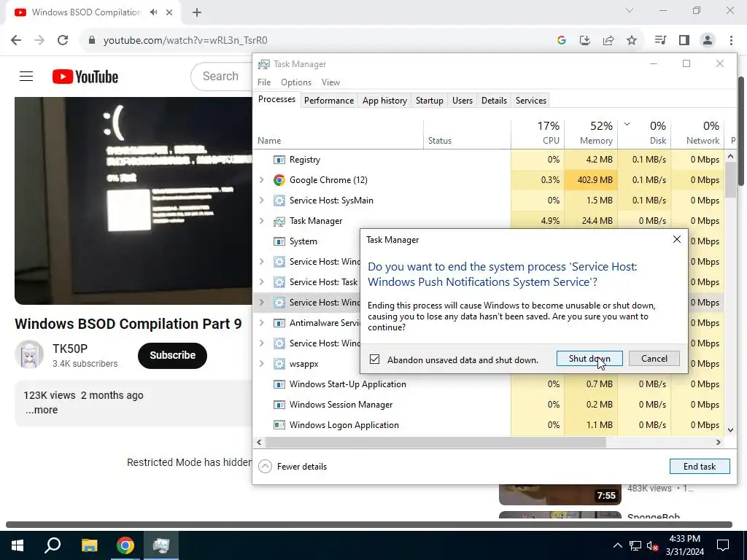The height and width of the screenshot is (560, 747).
Task: Mute the tab via speaker icon
Action: click(153, 12)
